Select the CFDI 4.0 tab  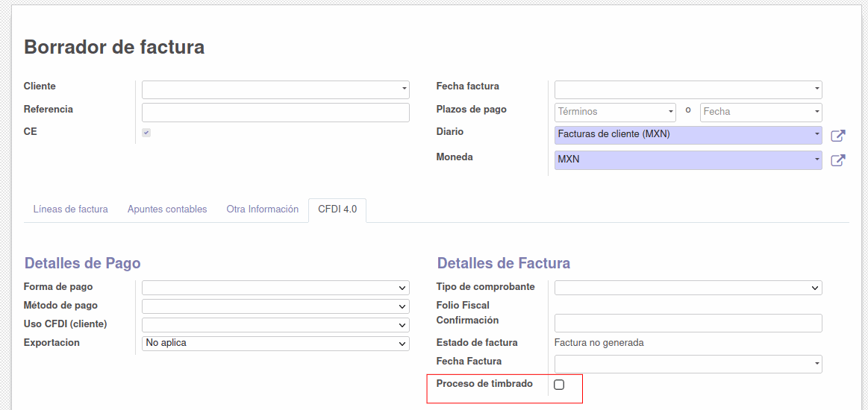point(337,209)
